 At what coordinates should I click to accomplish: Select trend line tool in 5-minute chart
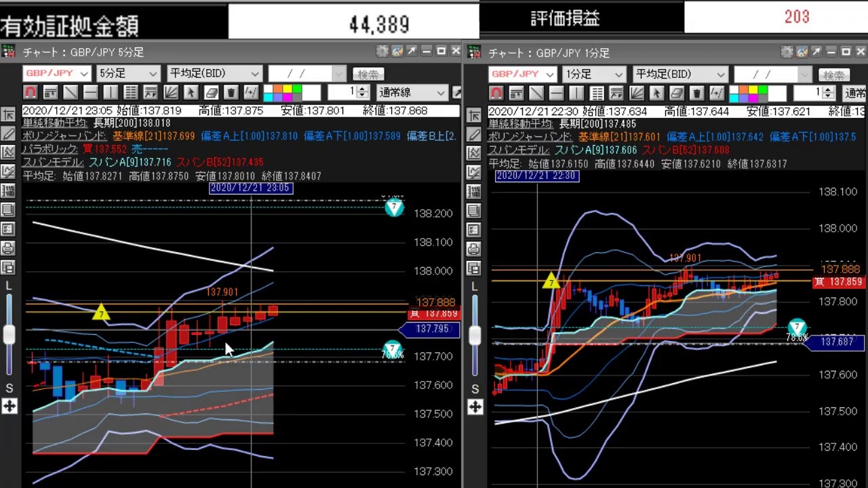(71, 93)
